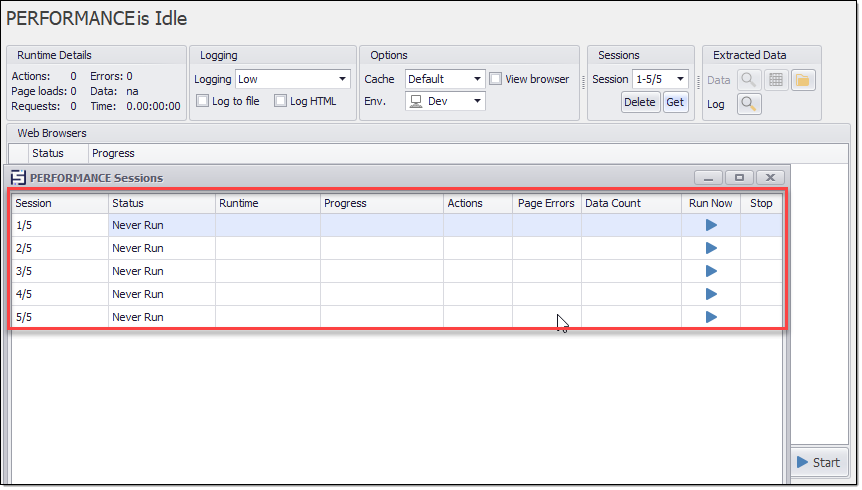Enable the Log to file checkbox
862x490 pixels.
coord(203,101)
